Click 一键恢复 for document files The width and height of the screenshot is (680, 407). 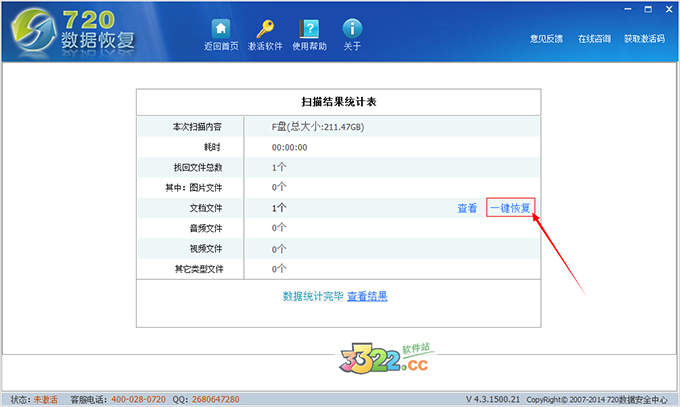[x=510, y=208]
